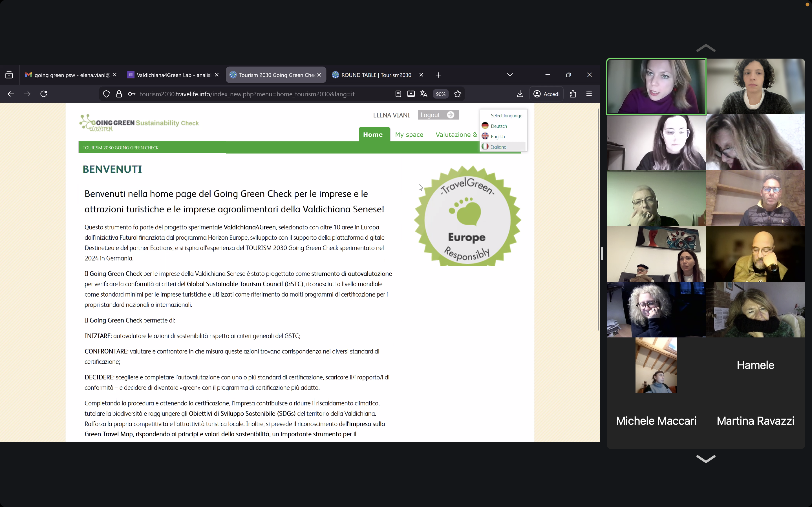812x507 pixels.
Task: Click the browser reload page icon
Action: point(44,94)
